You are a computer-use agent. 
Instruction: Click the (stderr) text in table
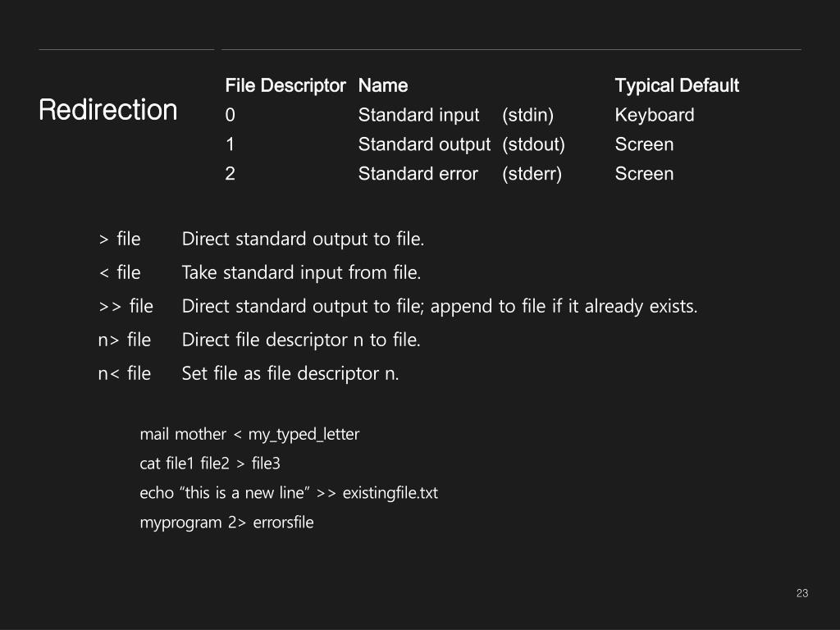(532, 174)
